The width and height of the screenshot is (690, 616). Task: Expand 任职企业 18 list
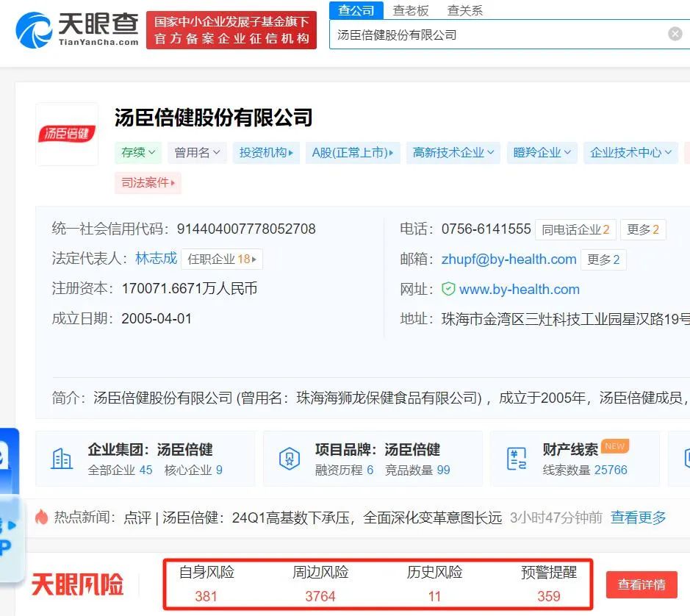coord(222,259)
